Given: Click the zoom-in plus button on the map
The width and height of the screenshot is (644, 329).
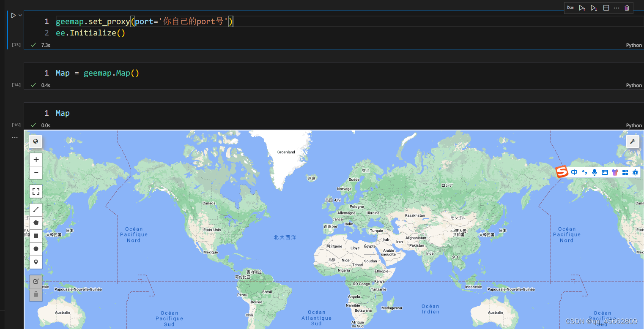Looking at the screenshot, I should click(36, 159).
